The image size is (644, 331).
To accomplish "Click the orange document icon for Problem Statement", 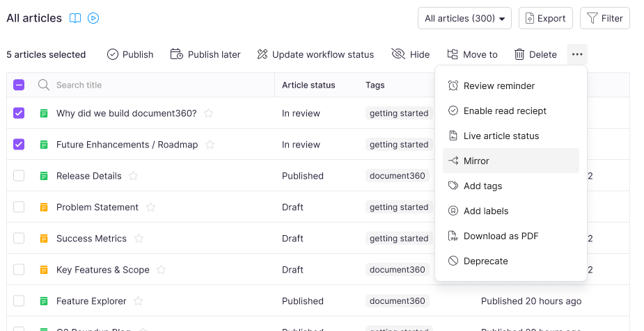I will (x=44, y=207).
